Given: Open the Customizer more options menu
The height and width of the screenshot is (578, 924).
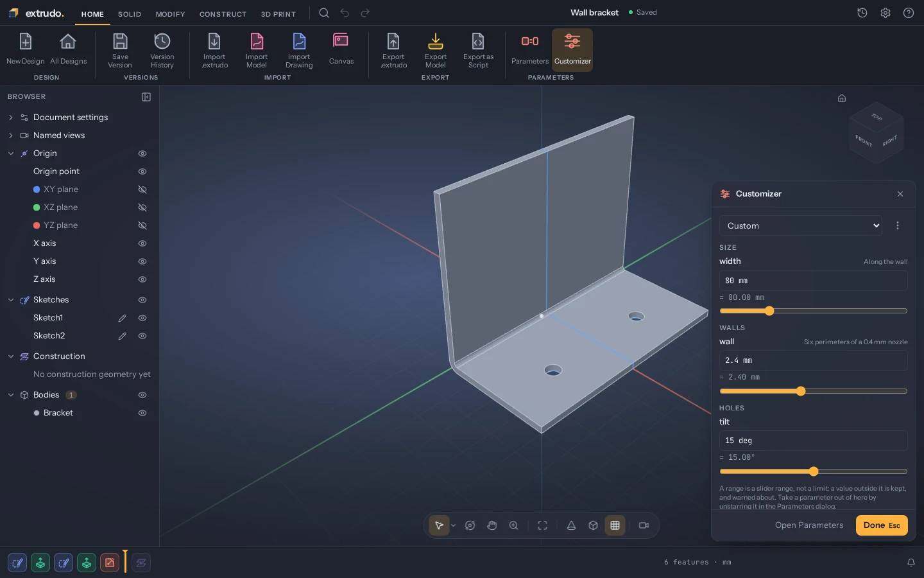Looking at the screenshot, I should point(898,225).
